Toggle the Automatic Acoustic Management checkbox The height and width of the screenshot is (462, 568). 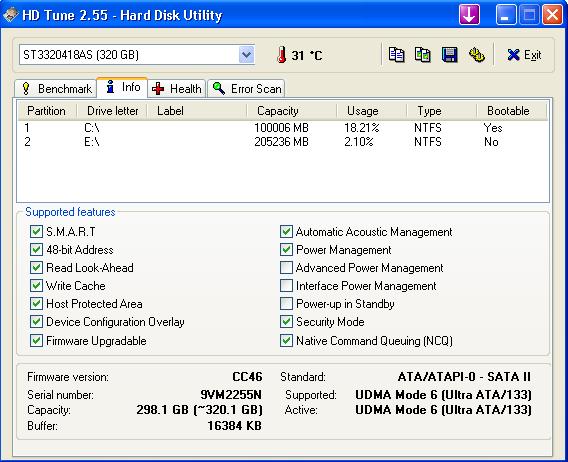[x=286, y=232]
